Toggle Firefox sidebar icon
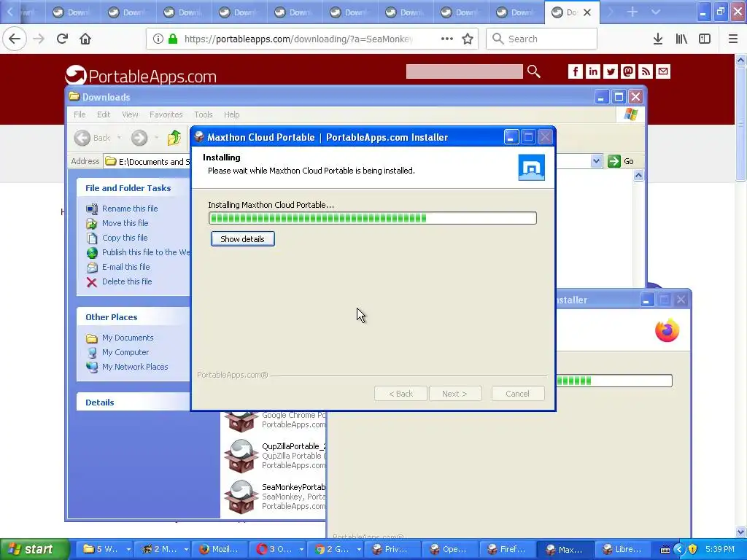The height and width of the screenshot is (560, 747). [x=705, y=39]
